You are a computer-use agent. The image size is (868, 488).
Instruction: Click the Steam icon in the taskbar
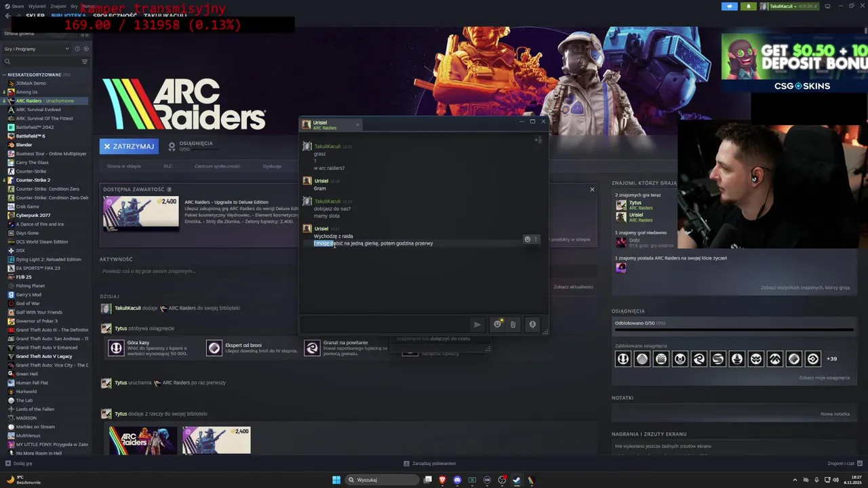click(x=516, y=480)
